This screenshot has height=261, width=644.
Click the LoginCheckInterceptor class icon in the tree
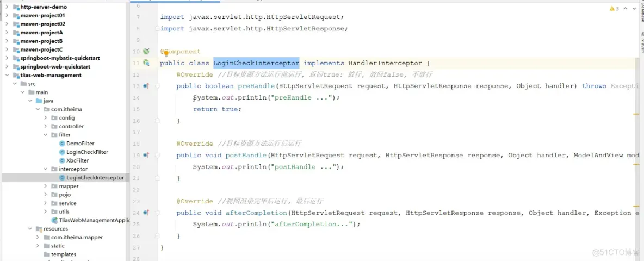[62, 178]
